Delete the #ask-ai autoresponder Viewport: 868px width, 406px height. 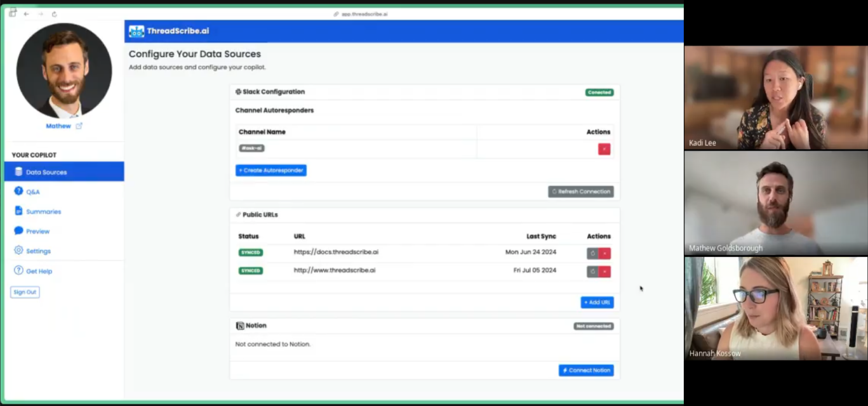(604, 149)
